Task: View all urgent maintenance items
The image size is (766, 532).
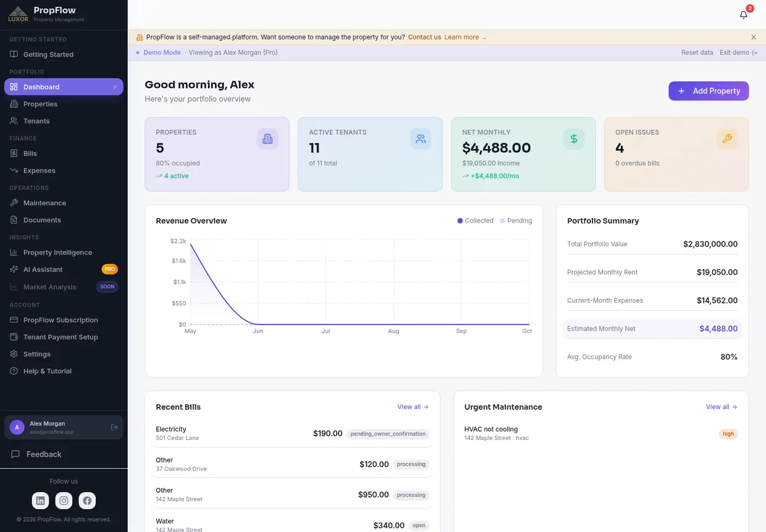Action: click(x=722, y=407)
